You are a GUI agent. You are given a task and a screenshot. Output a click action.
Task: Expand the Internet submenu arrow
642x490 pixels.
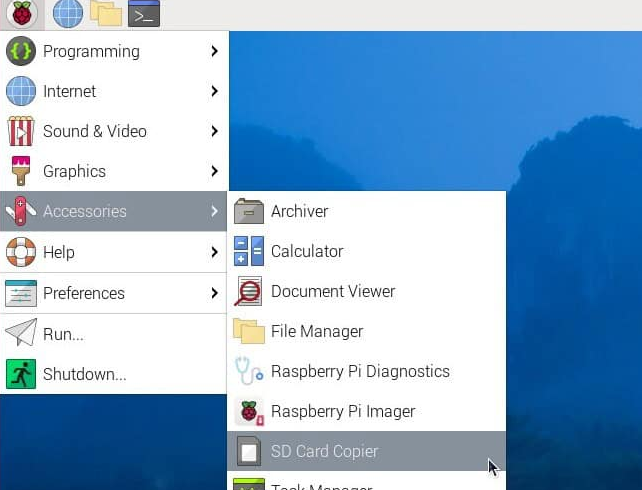[x=214, y=91]
